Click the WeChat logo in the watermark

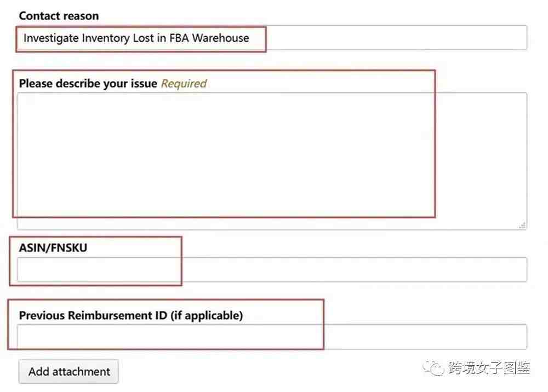point(433,368)
